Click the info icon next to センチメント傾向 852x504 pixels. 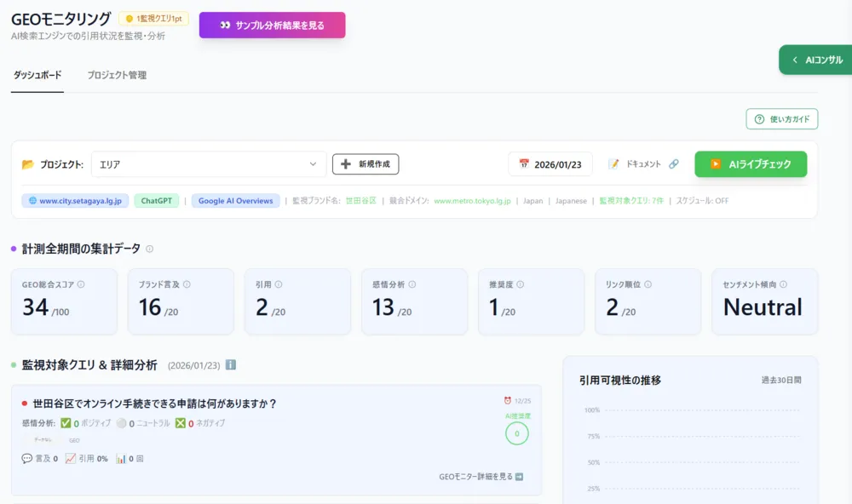[783, 285]
